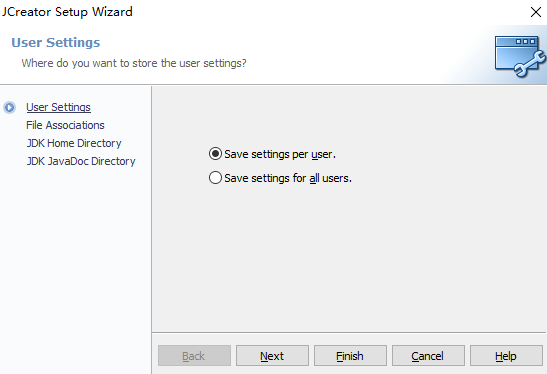Click the empty sidebar area below JDK JavaDoc Directory

tap(76, 269)
